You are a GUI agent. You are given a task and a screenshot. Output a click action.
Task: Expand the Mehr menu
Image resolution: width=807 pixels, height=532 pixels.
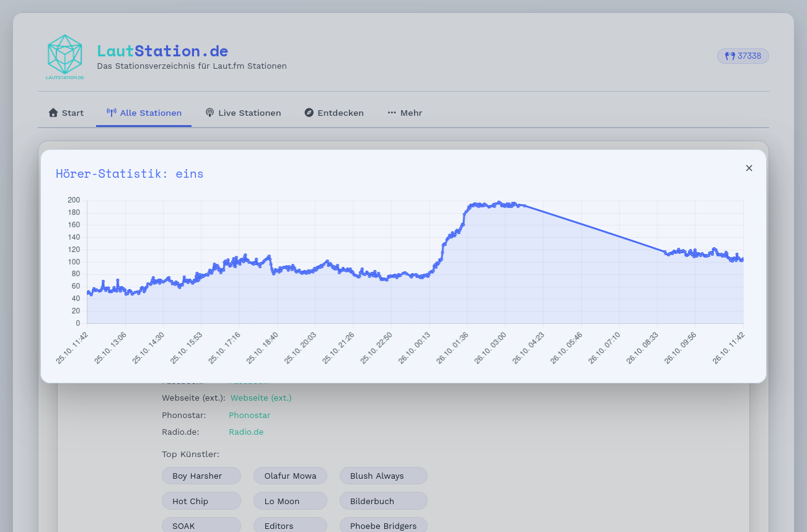tap(405, 113)
